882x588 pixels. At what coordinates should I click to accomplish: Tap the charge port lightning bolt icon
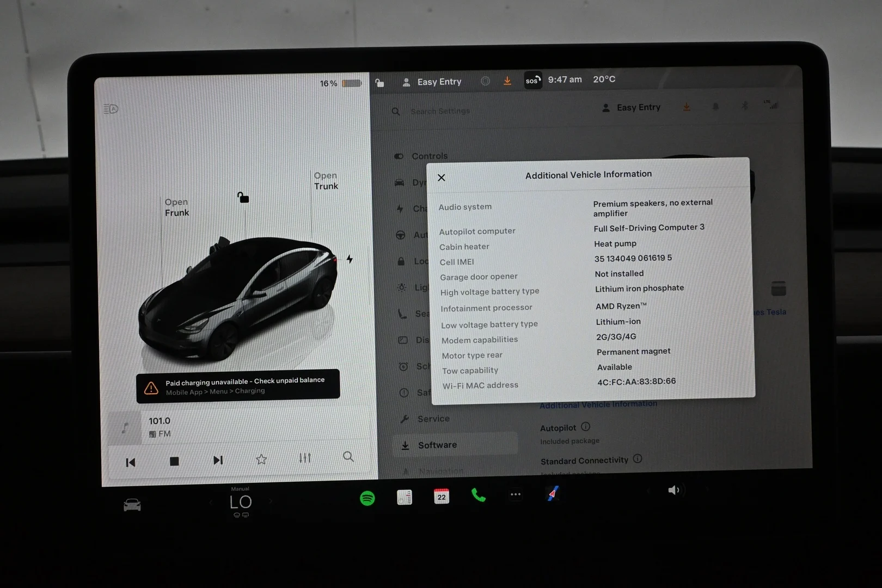[x=350, y=259]
